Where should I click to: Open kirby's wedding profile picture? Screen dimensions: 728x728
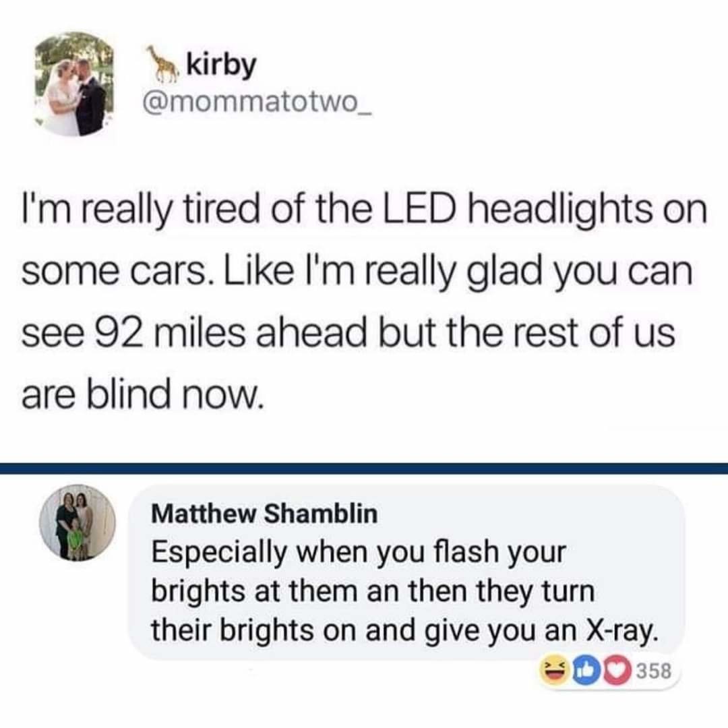click(x=75, y=84)
